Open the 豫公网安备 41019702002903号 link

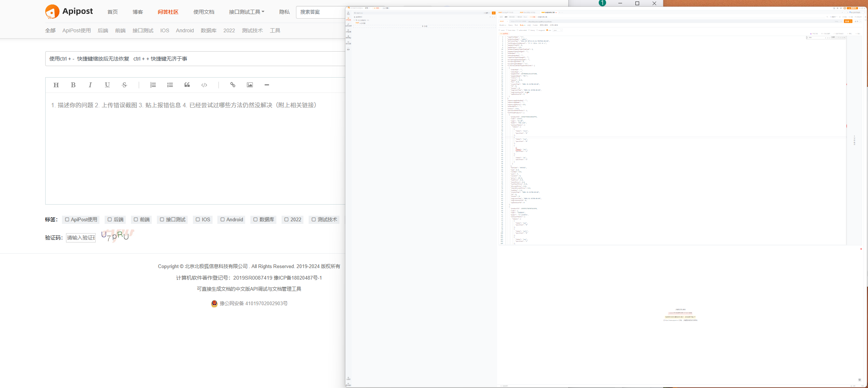coord(253,304)
